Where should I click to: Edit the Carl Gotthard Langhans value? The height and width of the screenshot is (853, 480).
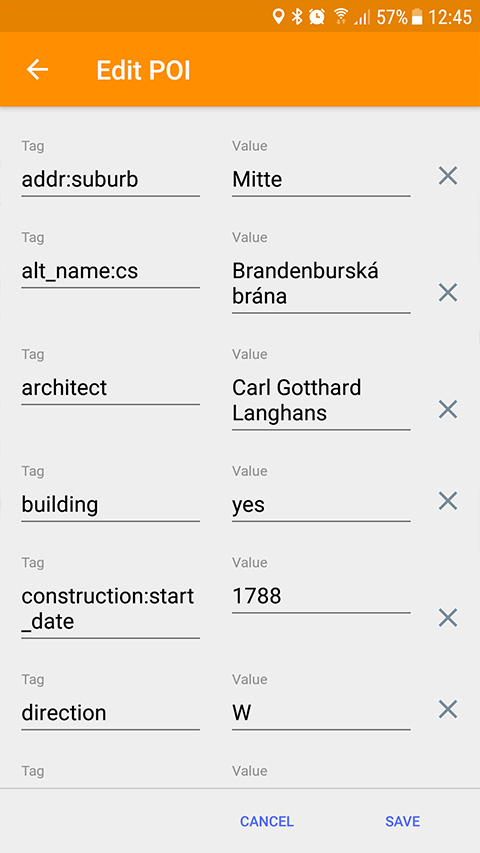pyautogui.click(x=321, y=401)
